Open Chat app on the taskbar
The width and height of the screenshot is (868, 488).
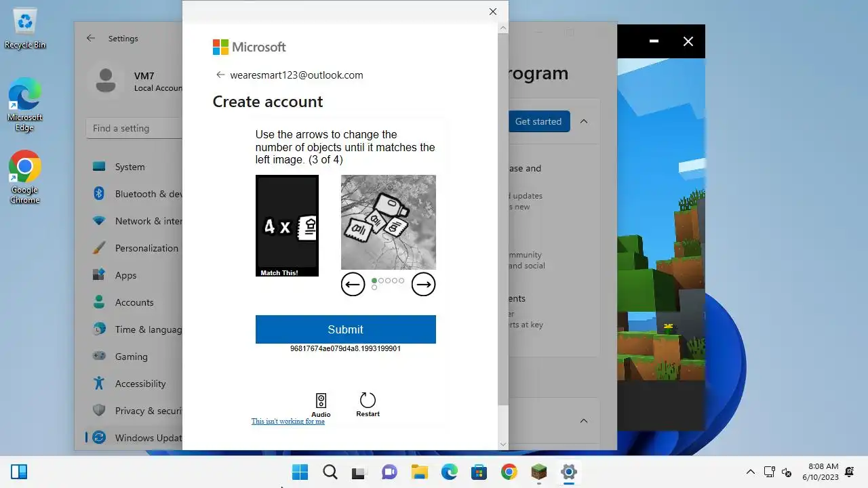point(389,472)
